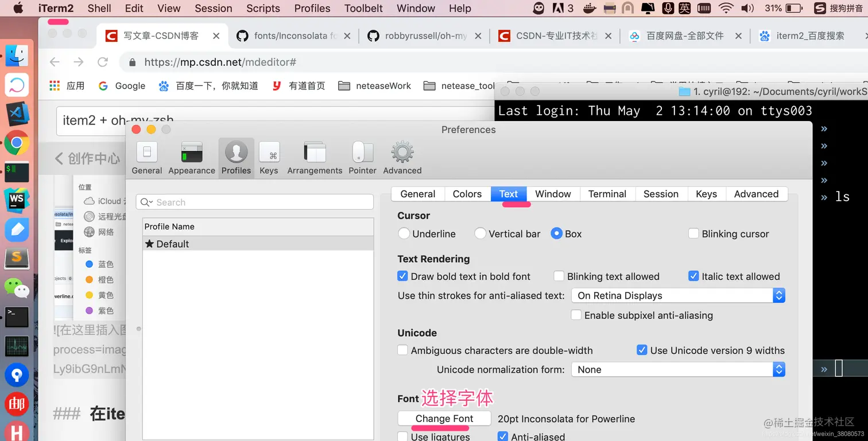
Task: Open Terminal from the Dock
Action: point(17,317)
